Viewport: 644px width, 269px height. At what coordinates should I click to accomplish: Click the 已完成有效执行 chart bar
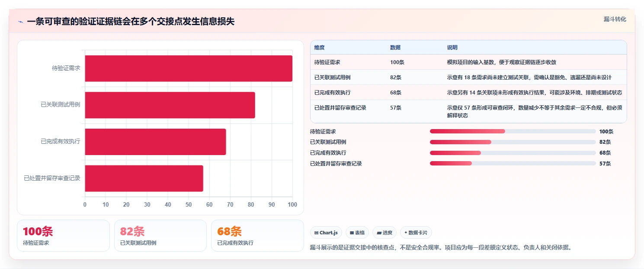pos(155,142)
